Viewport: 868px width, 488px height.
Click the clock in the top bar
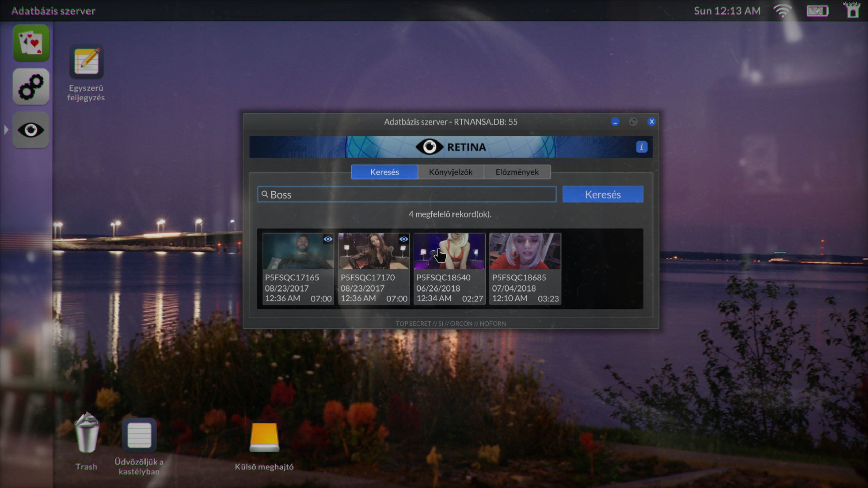tap(727, 11)
